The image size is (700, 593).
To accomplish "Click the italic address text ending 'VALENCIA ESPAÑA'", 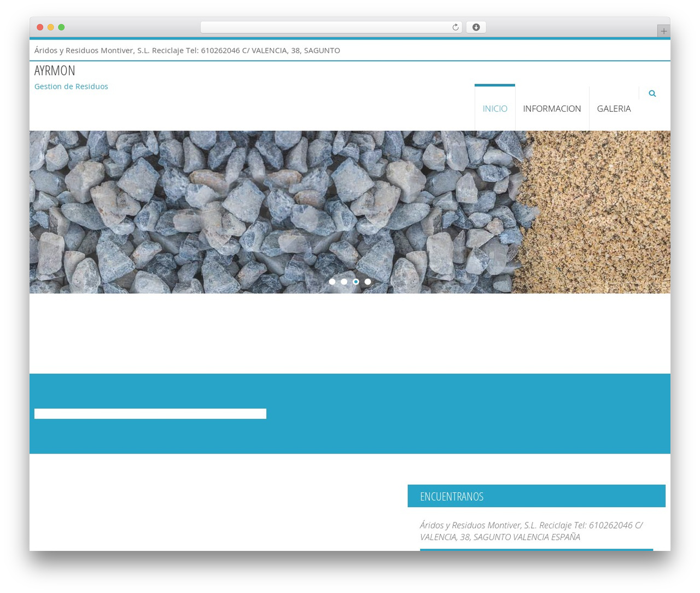I will [531, 531].
